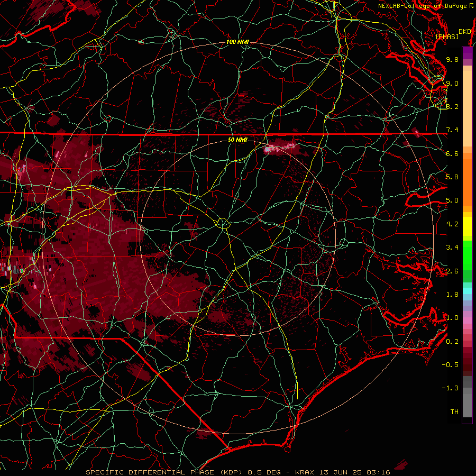Screen dimensions: 476x476
Task: Select the 50 NMI range ring label
Action: click(x=237, y=140)
